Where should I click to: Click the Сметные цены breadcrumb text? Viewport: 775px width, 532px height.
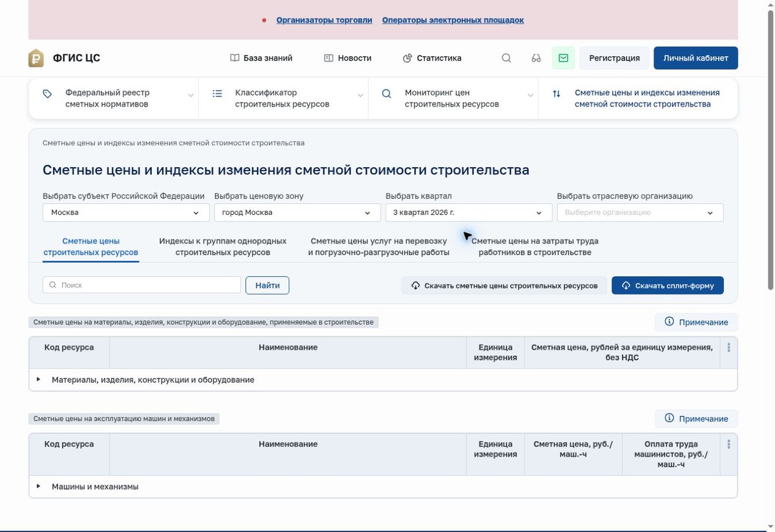173,143
